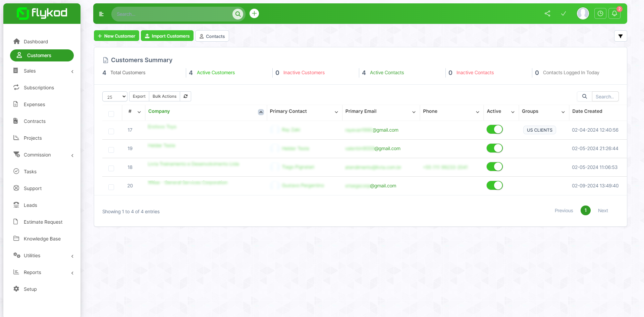
Task: Open the entries-per-page dropdown showing 25
Action: click(x=114, y=96)
